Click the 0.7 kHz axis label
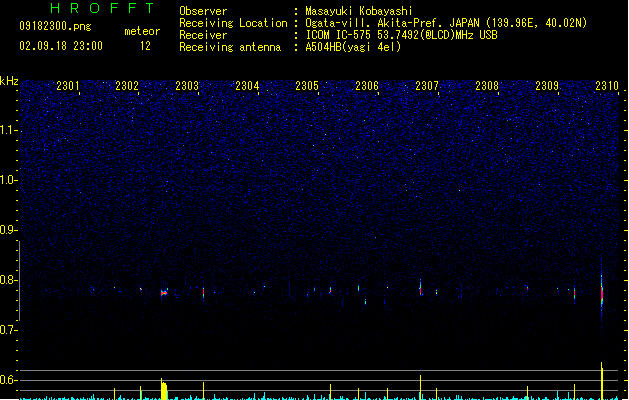Screen dimensions: 629x400 tap(9, 330)
